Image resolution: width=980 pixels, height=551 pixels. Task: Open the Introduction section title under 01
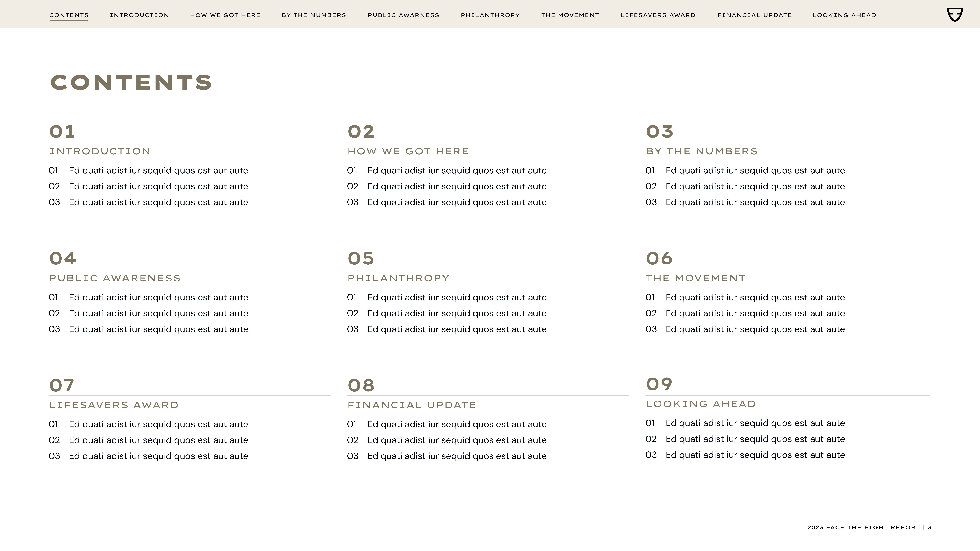(x=100, y=151)
